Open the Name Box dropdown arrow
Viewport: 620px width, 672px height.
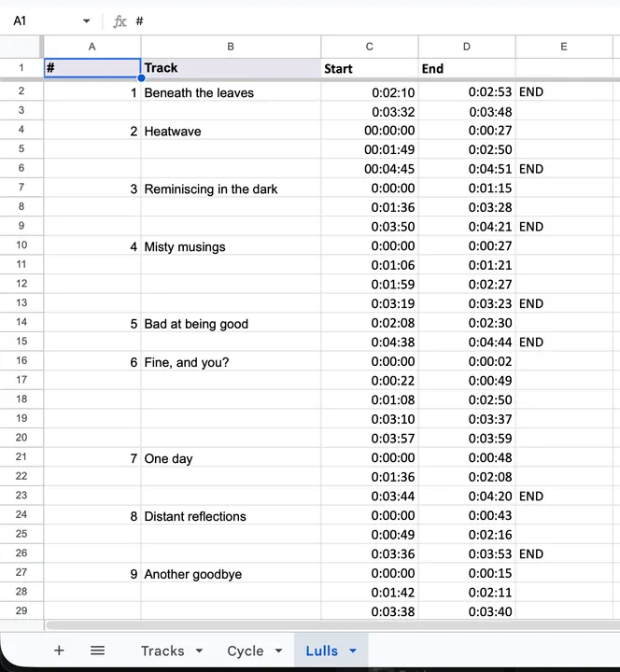pyautogui.click(x=87, y=21)
